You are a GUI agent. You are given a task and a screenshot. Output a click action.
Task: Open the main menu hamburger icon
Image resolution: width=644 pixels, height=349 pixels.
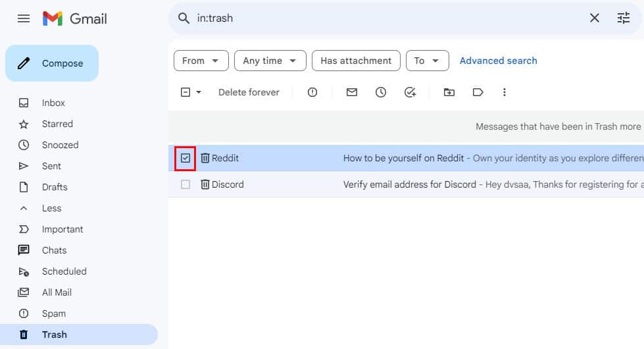pos(24,18)
